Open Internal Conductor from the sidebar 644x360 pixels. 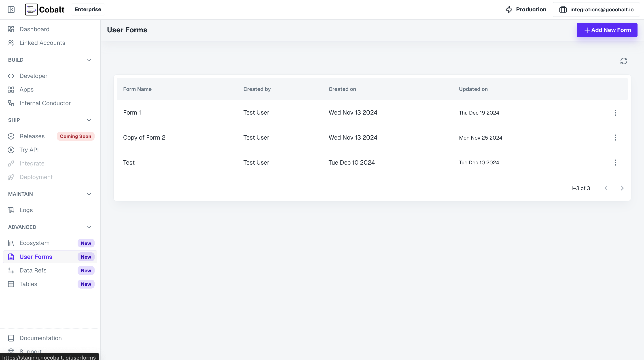tap(45, 103)
